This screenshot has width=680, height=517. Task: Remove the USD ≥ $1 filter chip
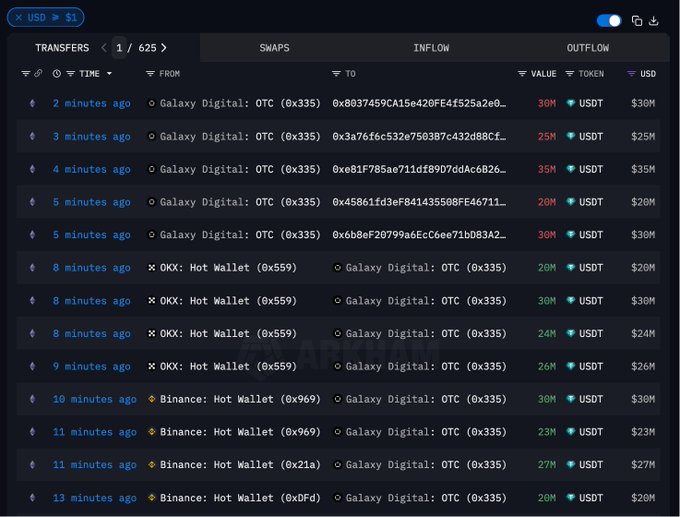pyautogui.click(x=18, y=18)
